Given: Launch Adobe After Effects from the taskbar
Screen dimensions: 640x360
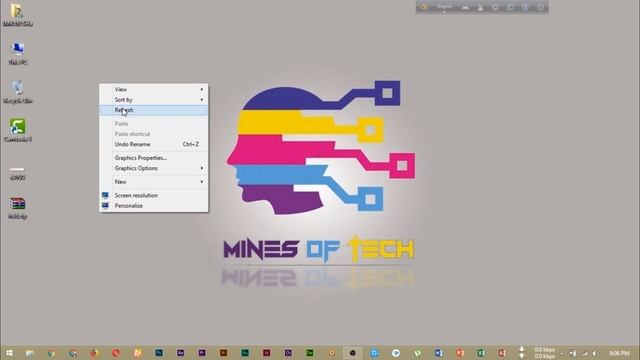Looking at the screenshot, I should (x=180, y=353).
